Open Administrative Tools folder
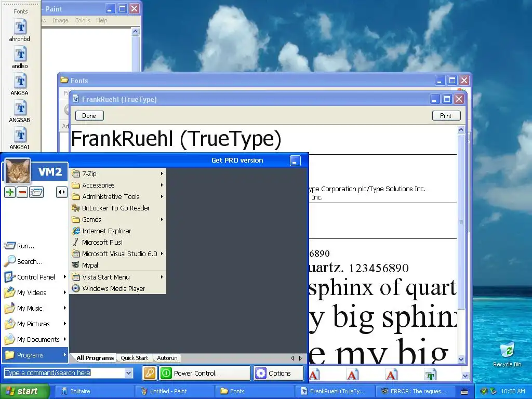Viewport: 532px width, 399px height. click(x=117, y=197)
